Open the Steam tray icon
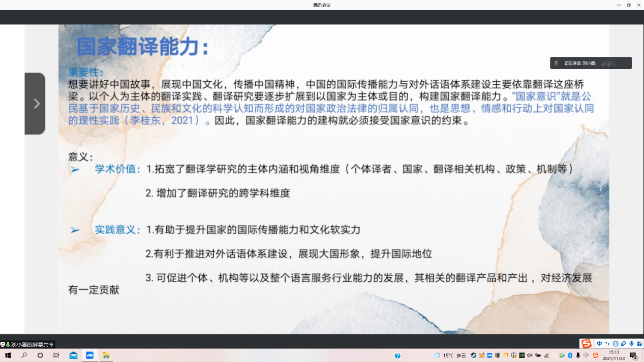This screenshot has height=362, width=644. tap(473, 355)
